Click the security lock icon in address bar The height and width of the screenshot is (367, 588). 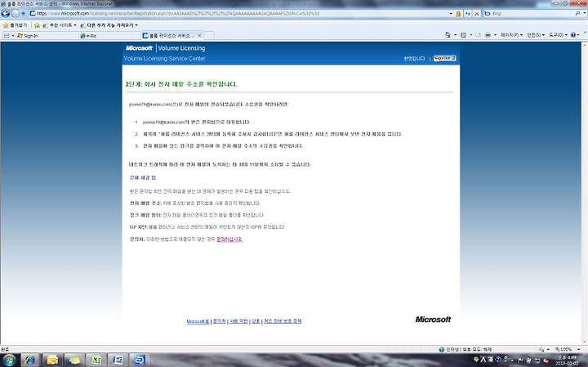tap(458, 14)
